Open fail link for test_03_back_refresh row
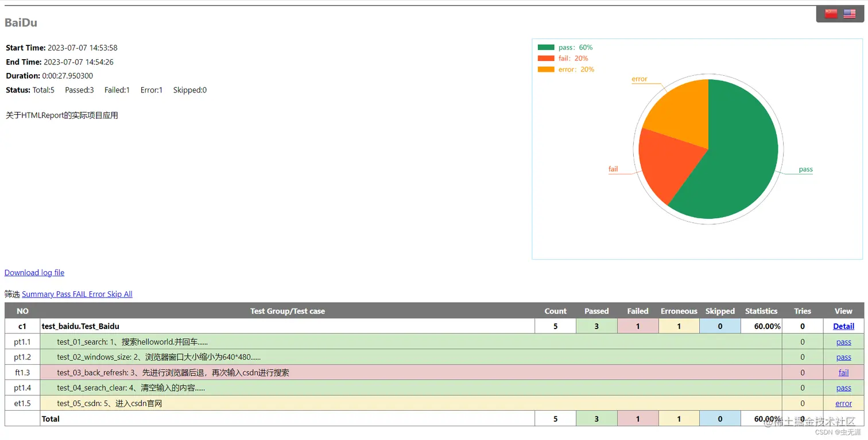Screen dimensions: 868x440 [x=843, y=373]
